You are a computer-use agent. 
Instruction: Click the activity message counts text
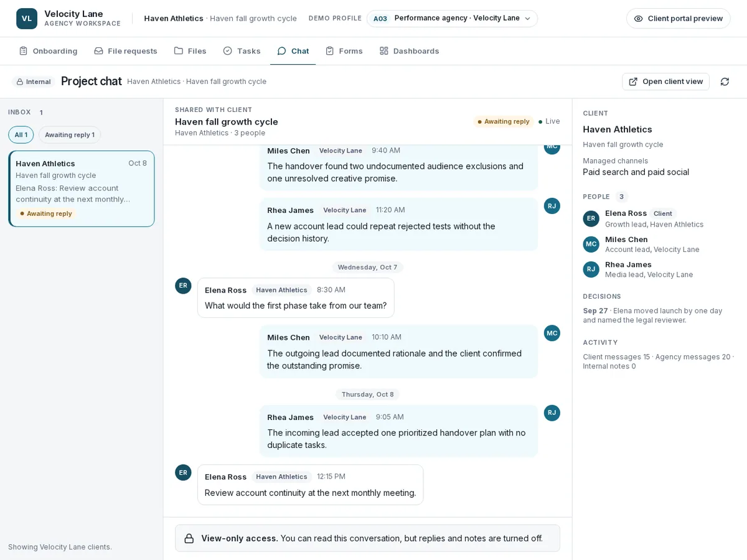(659, 362)
